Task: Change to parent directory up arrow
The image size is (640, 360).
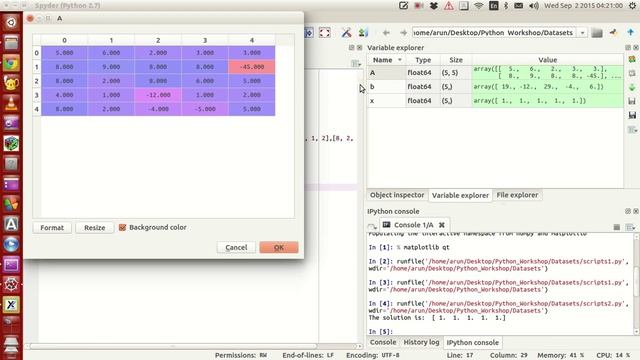Action: [x=631, y=33]
